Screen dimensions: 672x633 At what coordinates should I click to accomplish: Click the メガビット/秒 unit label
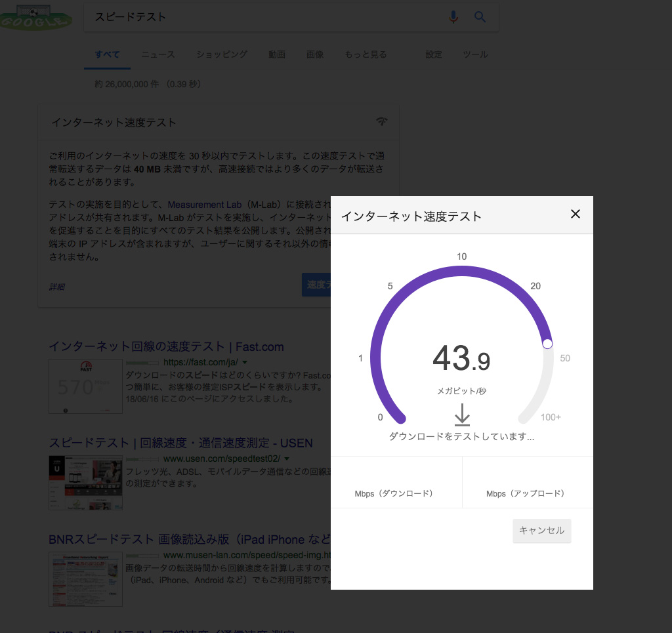tap(461, 391)
